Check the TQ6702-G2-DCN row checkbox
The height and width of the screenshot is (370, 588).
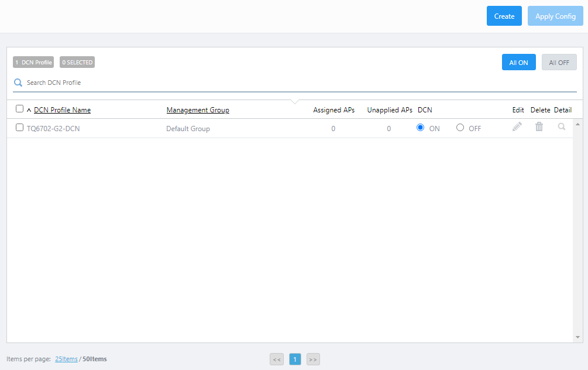19,128
